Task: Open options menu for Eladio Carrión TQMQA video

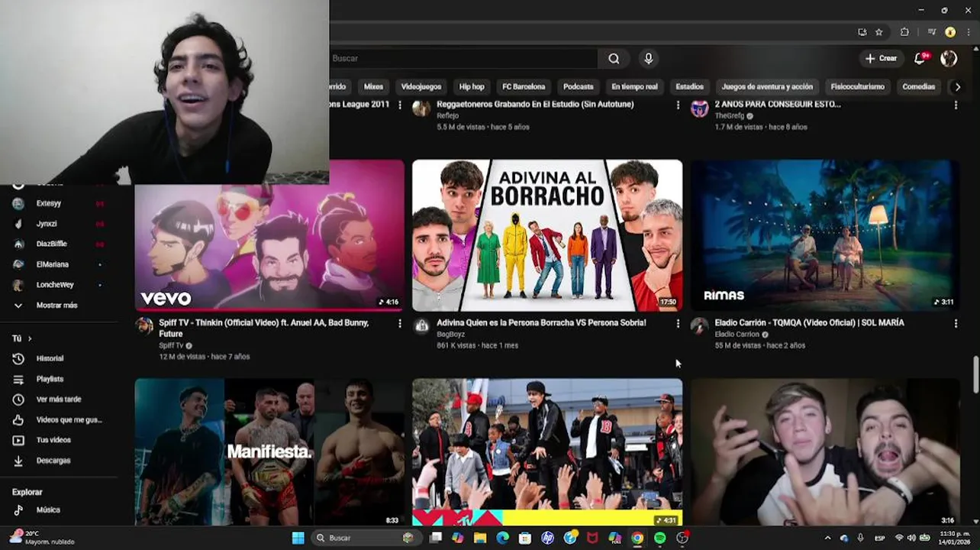Action: tap(956, 324)
